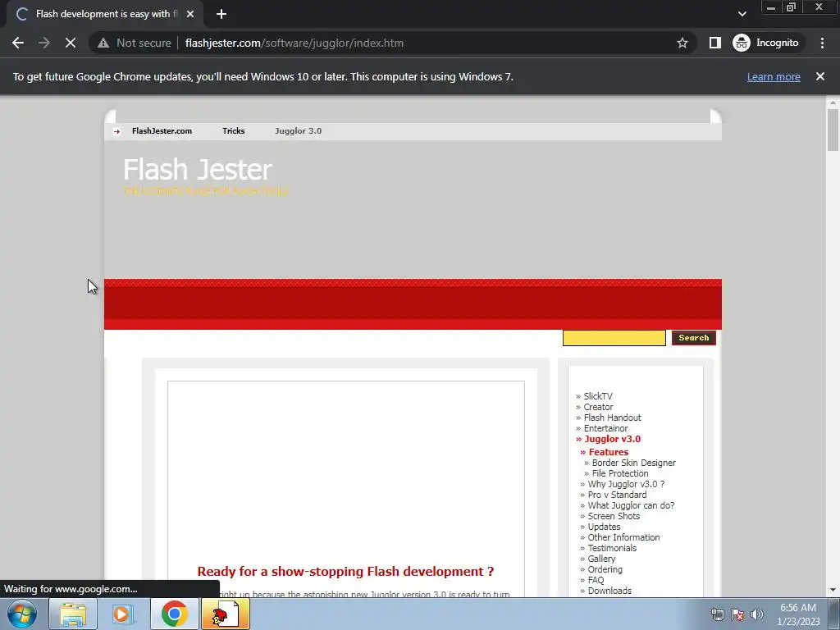This screenshot has height=630, width=840.
Task: Open the Windows Start menu
Action: (x=22, y=614)
